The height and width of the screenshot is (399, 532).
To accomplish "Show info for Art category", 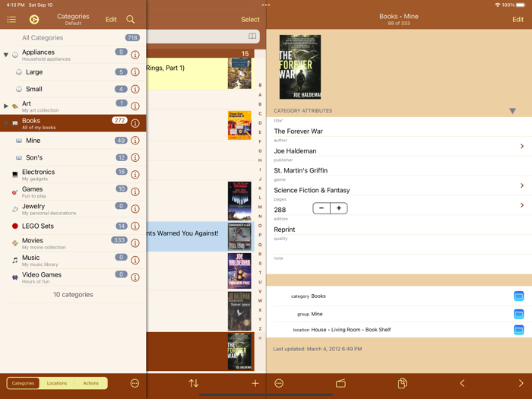I will [135, 106].
